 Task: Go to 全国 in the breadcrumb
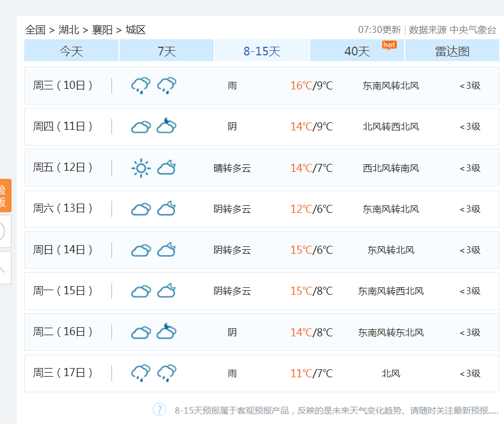pos(35,30)
